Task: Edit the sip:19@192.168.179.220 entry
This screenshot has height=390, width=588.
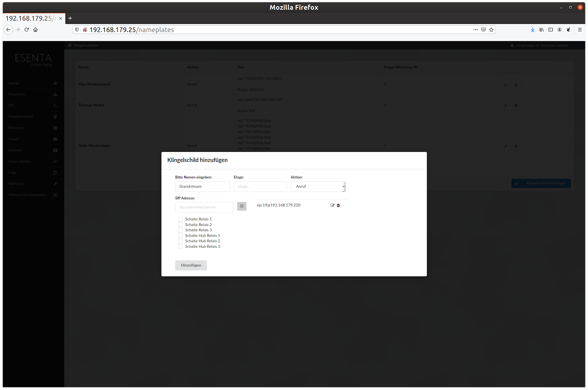Action: pos(333,205)
